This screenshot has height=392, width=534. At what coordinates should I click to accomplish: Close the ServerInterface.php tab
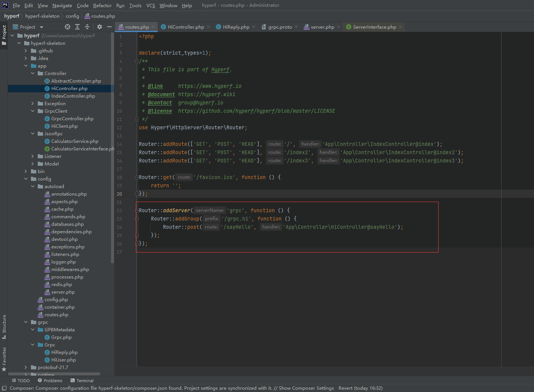(x=400, y=27)
